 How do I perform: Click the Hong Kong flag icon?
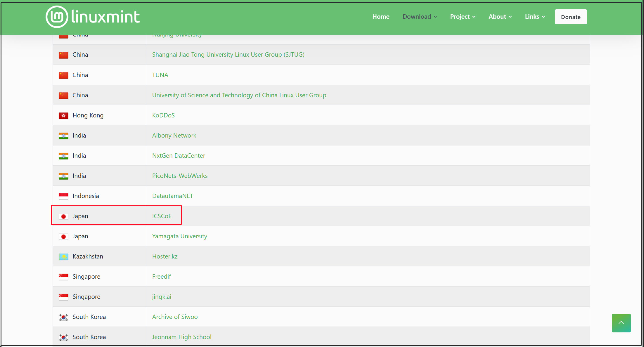[x=63, y=116]
